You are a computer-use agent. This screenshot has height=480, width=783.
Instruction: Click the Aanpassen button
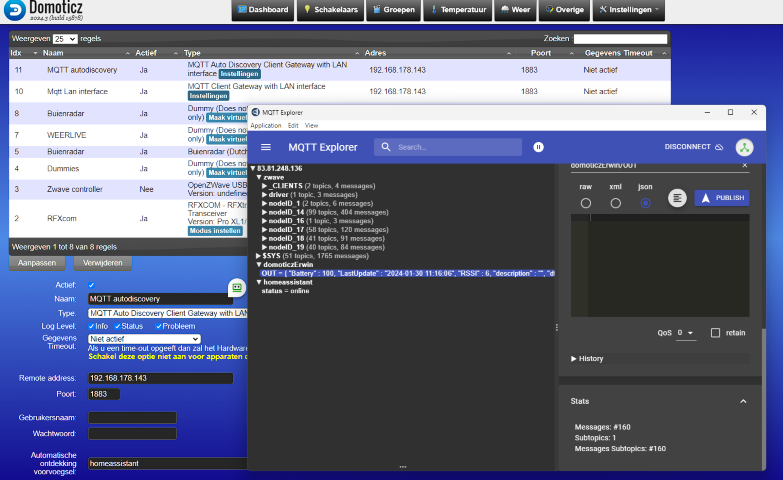[36, 263]
